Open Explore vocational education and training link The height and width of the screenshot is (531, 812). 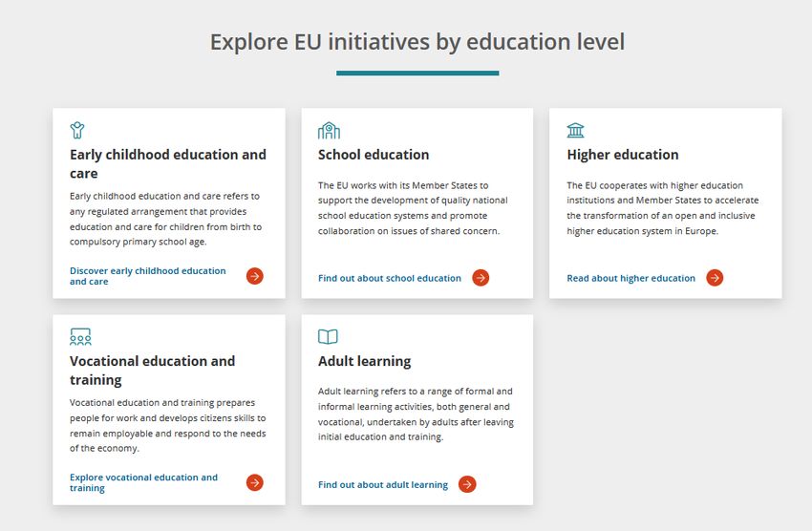(143, 482)
